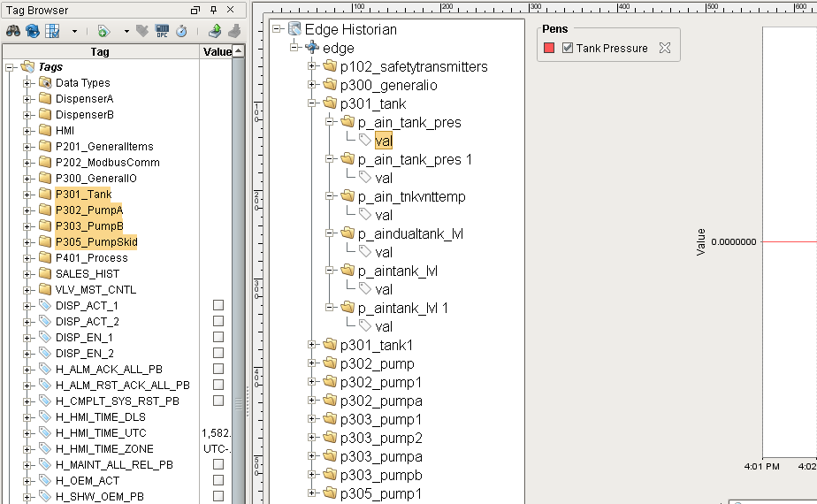
Task: Click the SALES_HIST folder icon
Action: coord(45,273)
